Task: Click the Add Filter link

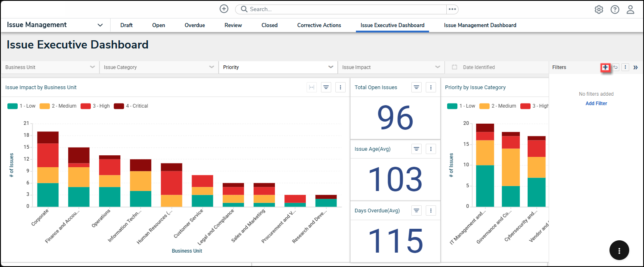Action: coord(596,104)
